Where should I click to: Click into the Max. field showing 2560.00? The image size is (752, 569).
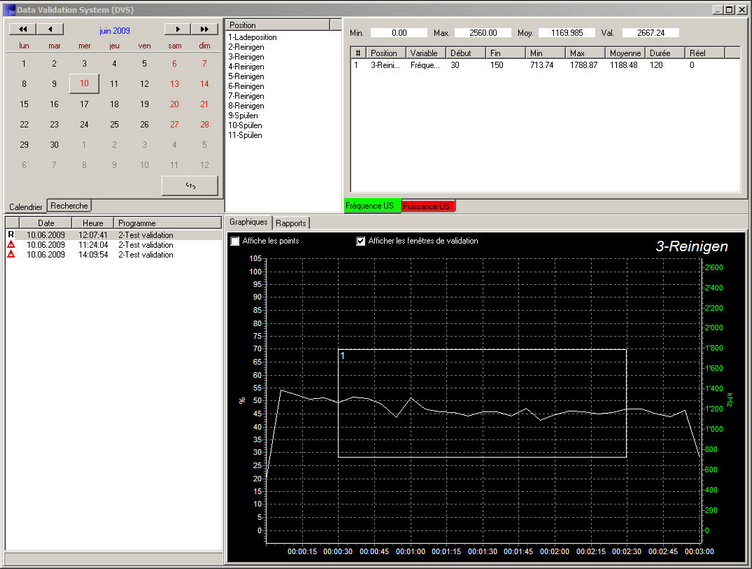(x=483, y=33)
